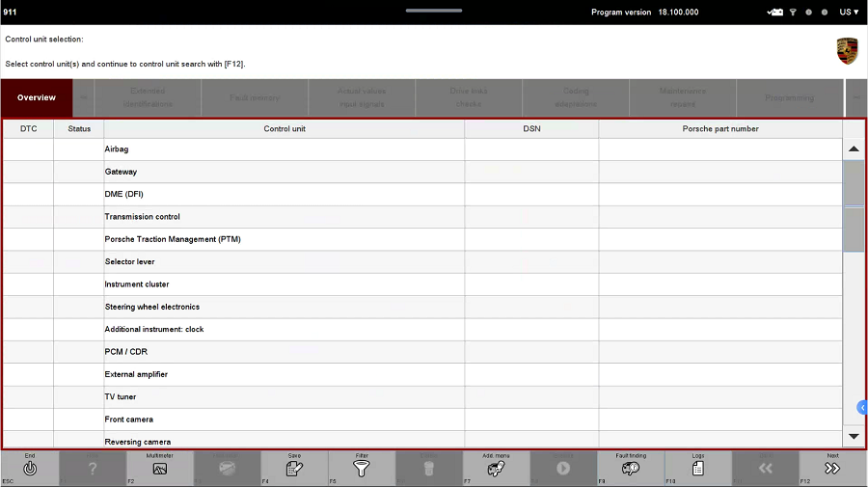Click the greyed back double-arrow button
868x487 pixels.
[x=766, y=469]
